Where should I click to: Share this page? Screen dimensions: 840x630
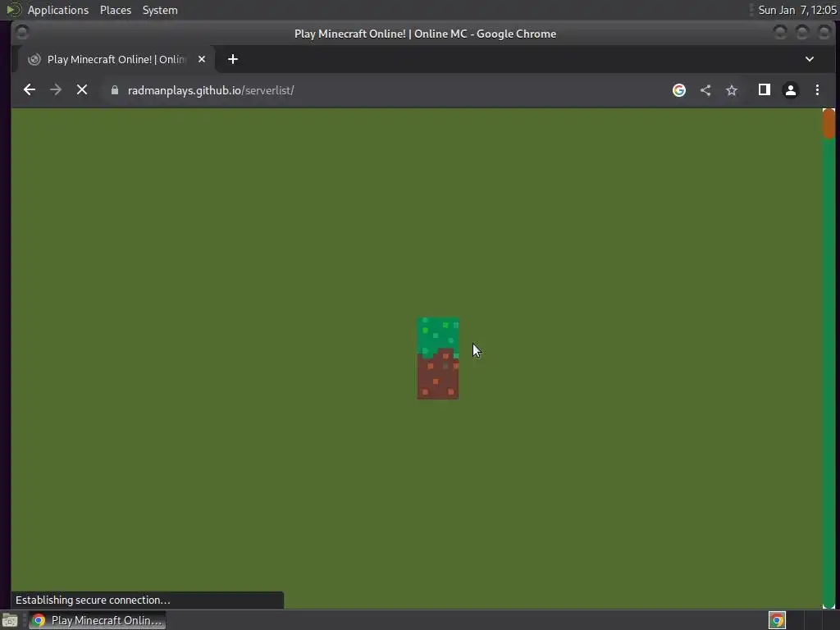[x=705, y=90]
